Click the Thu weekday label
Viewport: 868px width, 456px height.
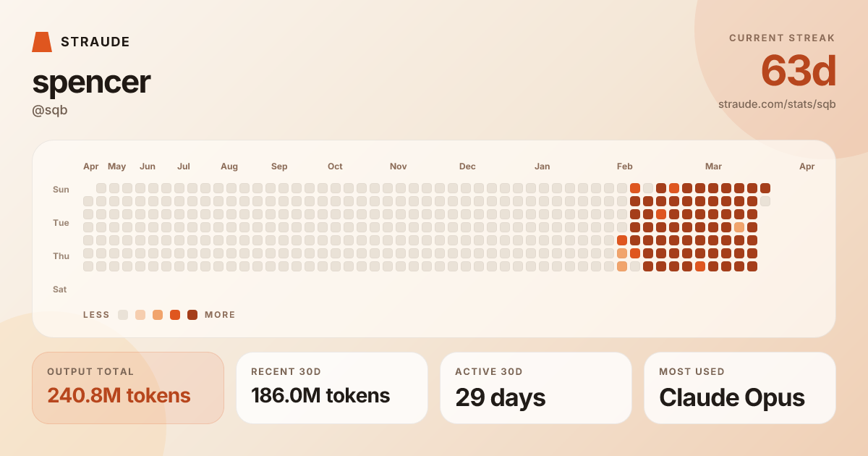61,256
